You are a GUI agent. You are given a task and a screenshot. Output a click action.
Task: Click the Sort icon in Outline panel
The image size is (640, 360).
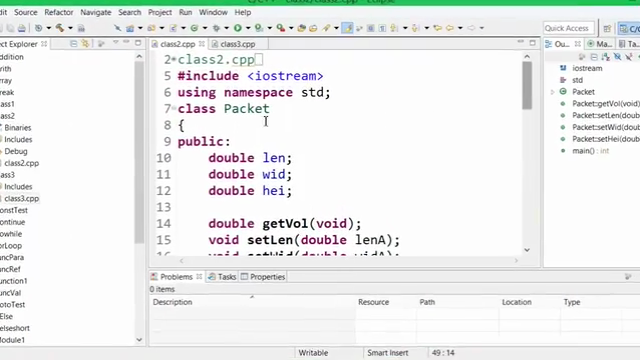tap(606, 57)
